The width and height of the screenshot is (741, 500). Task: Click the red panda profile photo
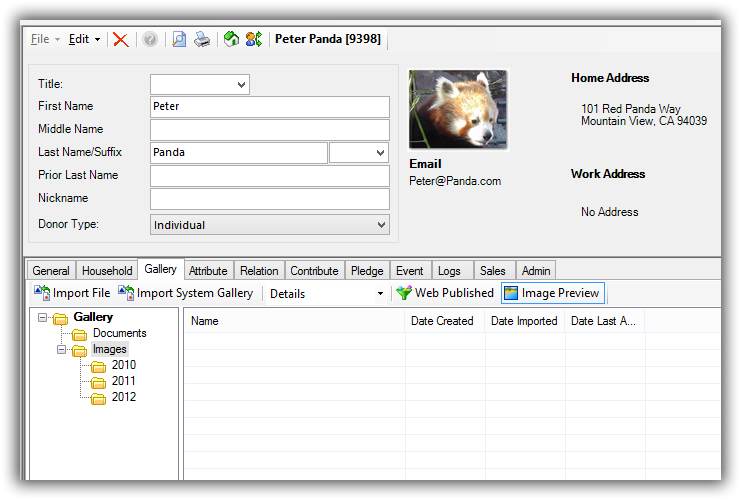(458, 109)
